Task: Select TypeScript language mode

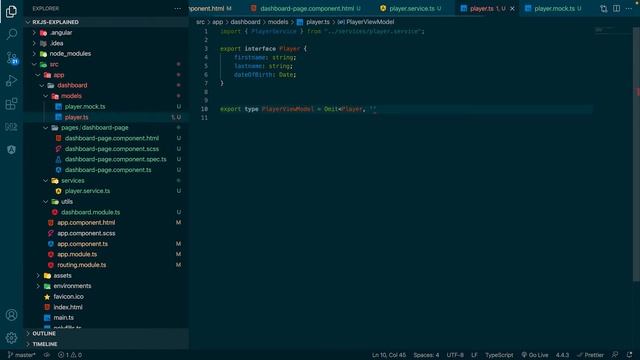Action: pos(499,355)
